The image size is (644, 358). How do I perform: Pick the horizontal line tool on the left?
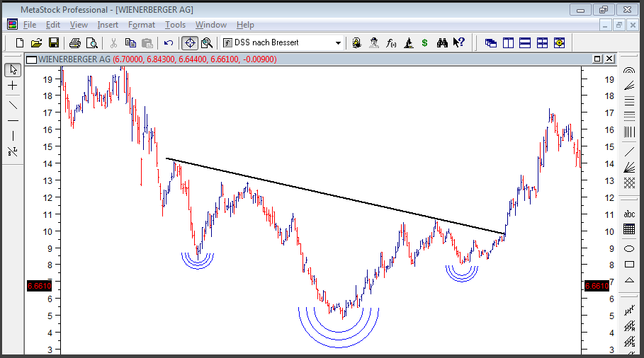pos(13,120)
